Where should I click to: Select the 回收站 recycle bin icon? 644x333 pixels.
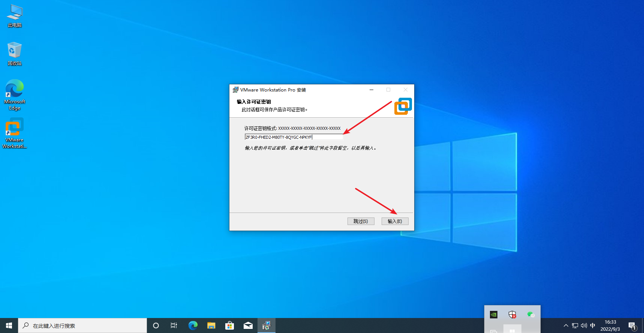pos(15,54)
